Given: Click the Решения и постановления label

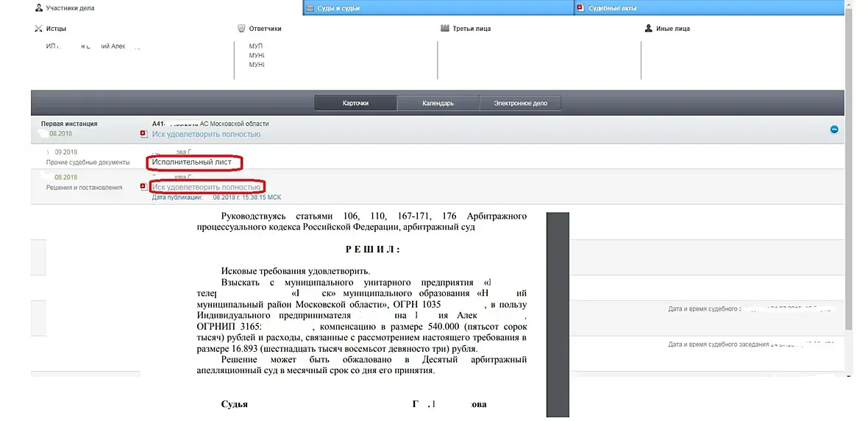Looking at the screenshot, I should [x=84, y=187].
